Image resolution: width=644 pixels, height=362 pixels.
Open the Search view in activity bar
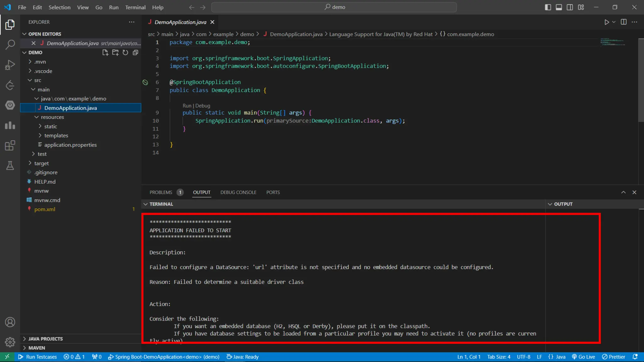(x=10, y=44)
